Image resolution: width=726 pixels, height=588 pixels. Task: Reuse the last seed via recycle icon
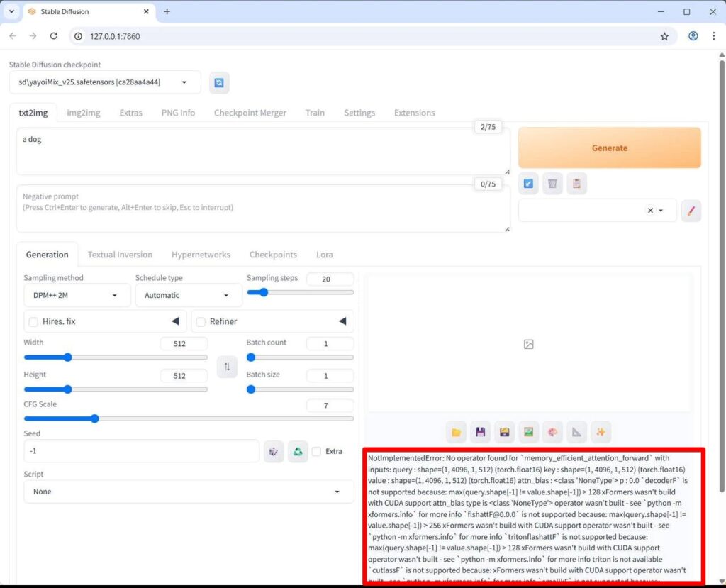(298, 451)
